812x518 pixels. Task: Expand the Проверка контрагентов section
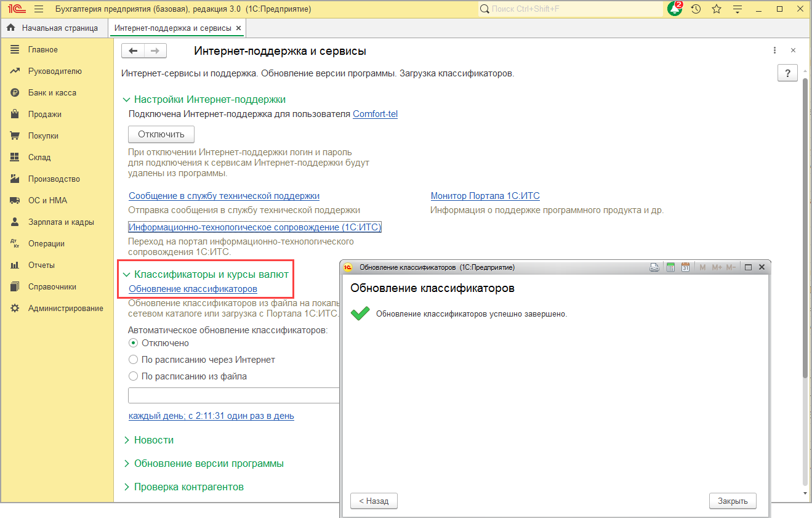tap(127, 487)
